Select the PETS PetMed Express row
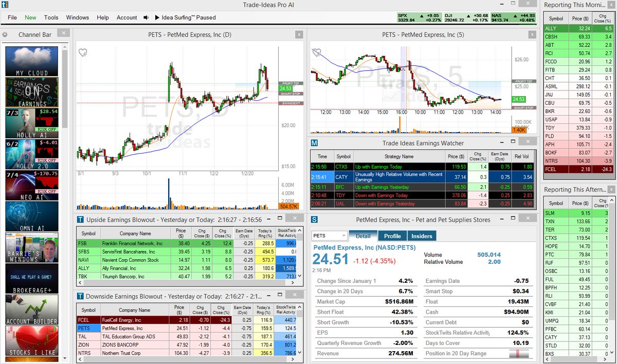 pyautogui.click(x=187, y=328)
